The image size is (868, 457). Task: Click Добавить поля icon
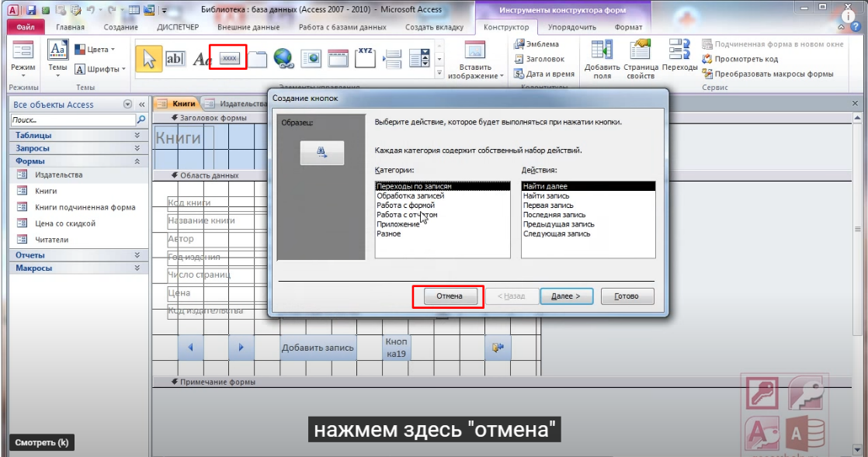click(602, 59)
